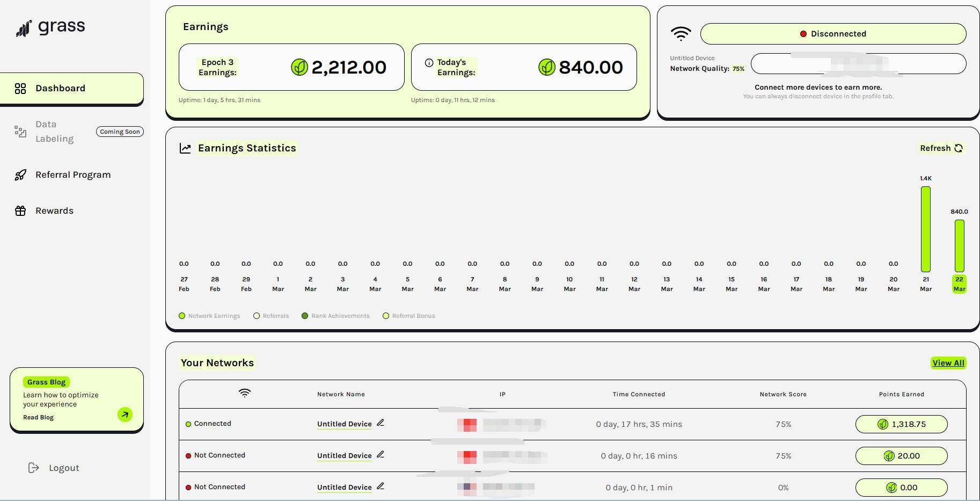Image resolution: width=980 pixels, height=501 pixels.
Task: Click the Data Labeling sidebar icon
Action: click(x=20, y=132)
